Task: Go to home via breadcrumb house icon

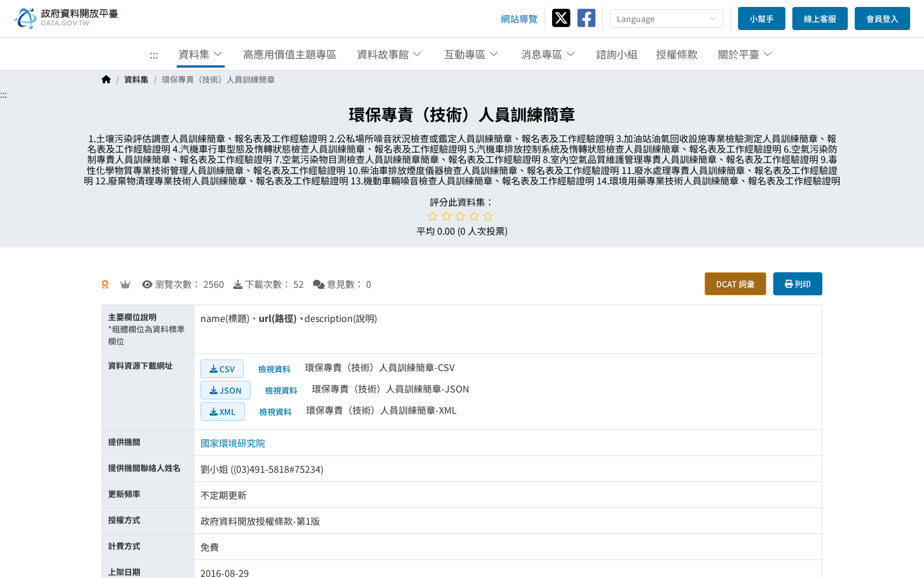Action: point(106,79)
